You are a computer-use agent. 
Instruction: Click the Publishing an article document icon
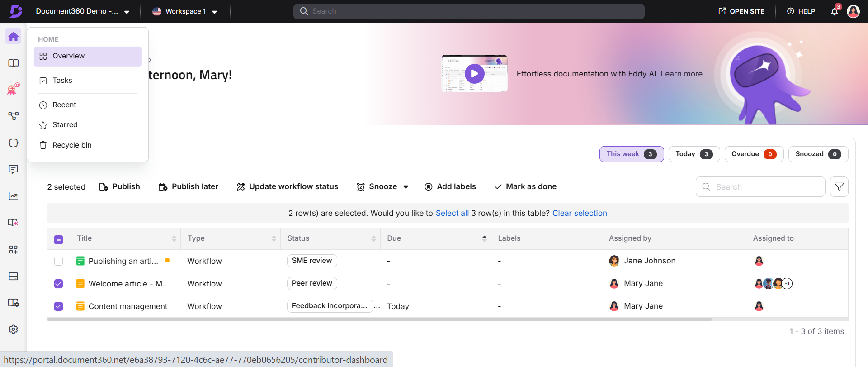[x=80, y=261]
